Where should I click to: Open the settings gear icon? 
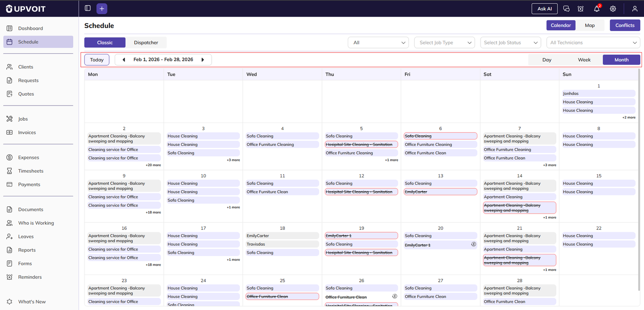point(613,8)
